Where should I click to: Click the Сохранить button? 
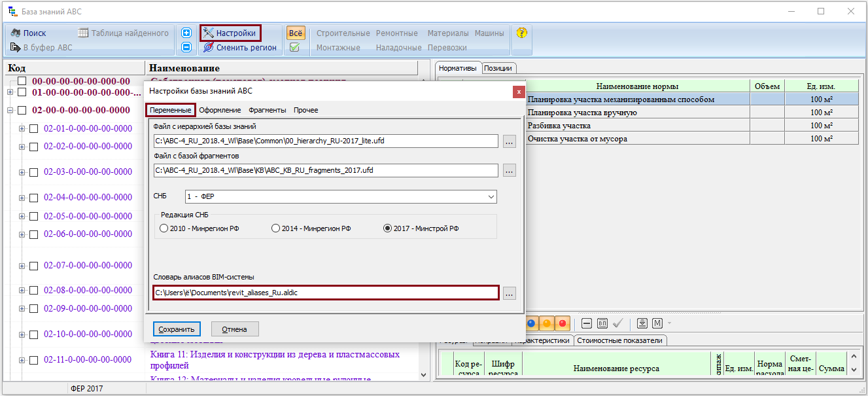pos(177,329)
